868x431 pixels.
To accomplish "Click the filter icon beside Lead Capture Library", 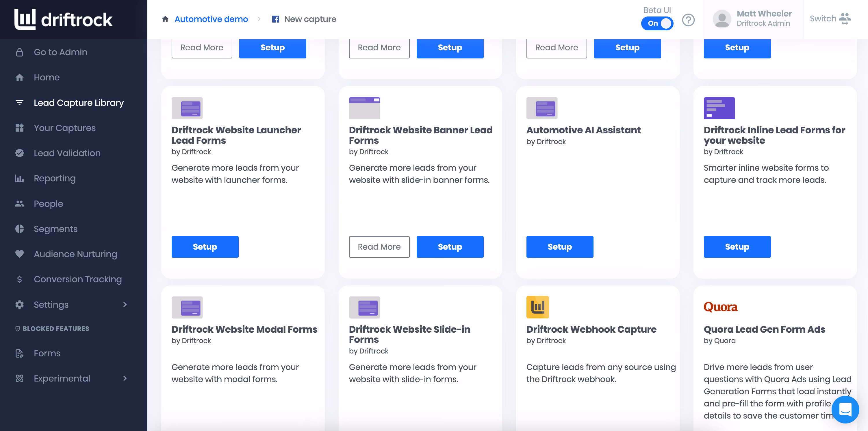I will tap(20, 102).
